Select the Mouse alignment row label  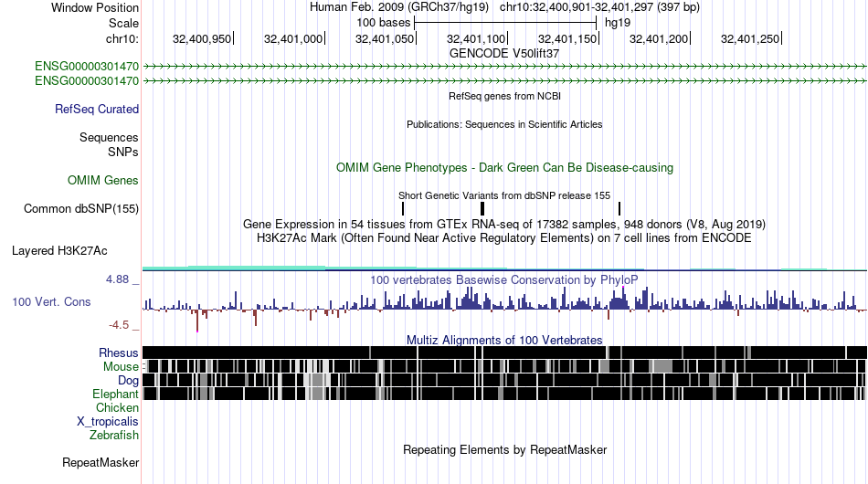[121, 367]
